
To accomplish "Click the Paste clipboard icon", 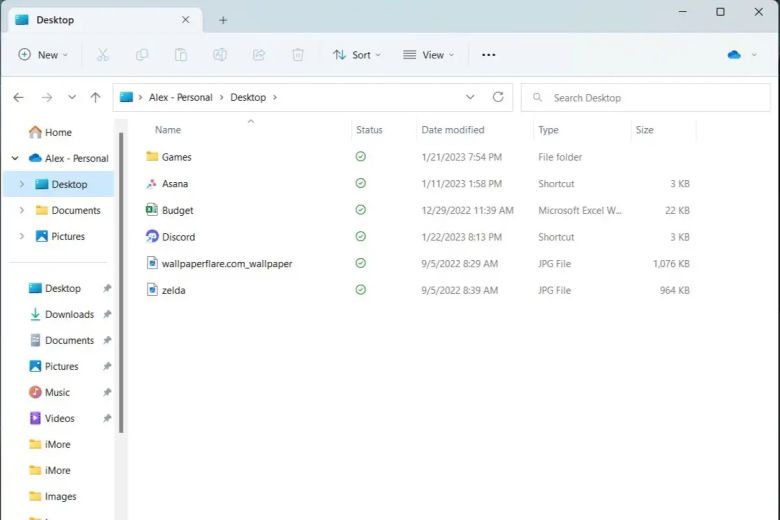I will coord(181,55).
